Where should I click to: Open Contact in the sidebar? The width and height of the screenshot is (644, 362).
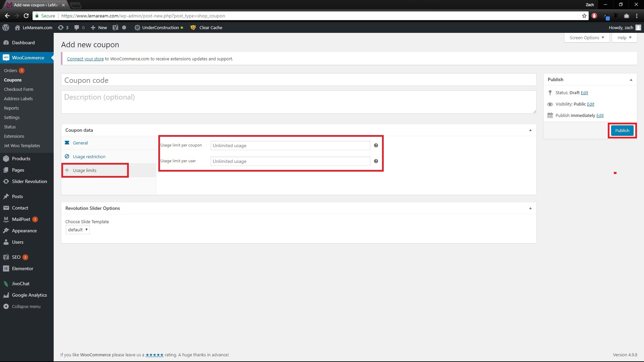coord(27,208)
